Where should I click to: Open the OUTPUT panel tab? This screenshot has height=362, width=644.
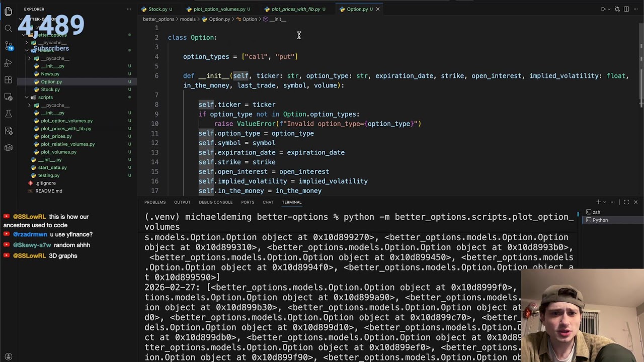[x=182, y=202]
